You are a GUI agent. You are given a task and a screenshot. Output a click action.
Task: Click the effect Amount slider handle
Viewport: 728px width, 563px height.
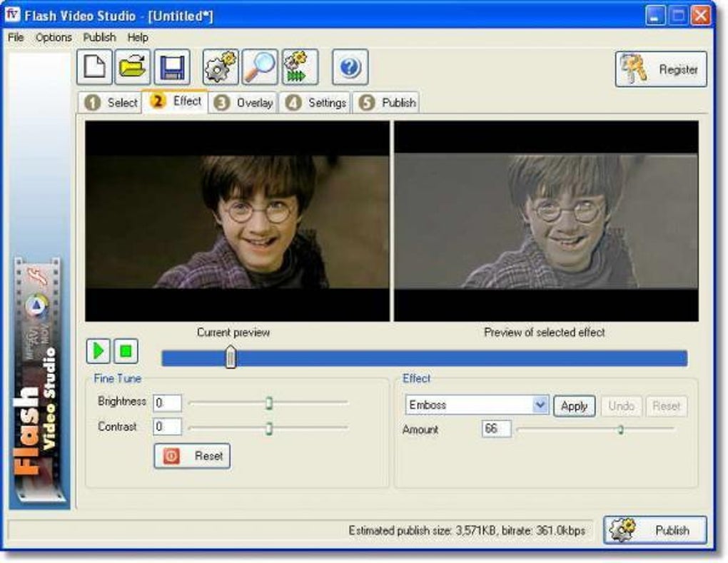tap(620, 430)
